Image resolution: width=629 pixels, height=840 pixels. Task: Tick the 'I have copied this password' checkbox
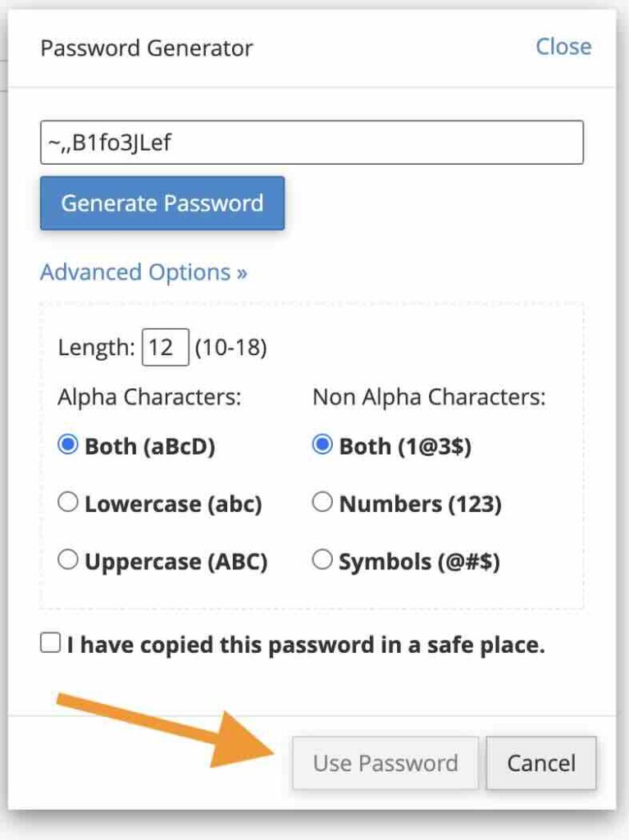pyautogui.click(x=51, y=644)
